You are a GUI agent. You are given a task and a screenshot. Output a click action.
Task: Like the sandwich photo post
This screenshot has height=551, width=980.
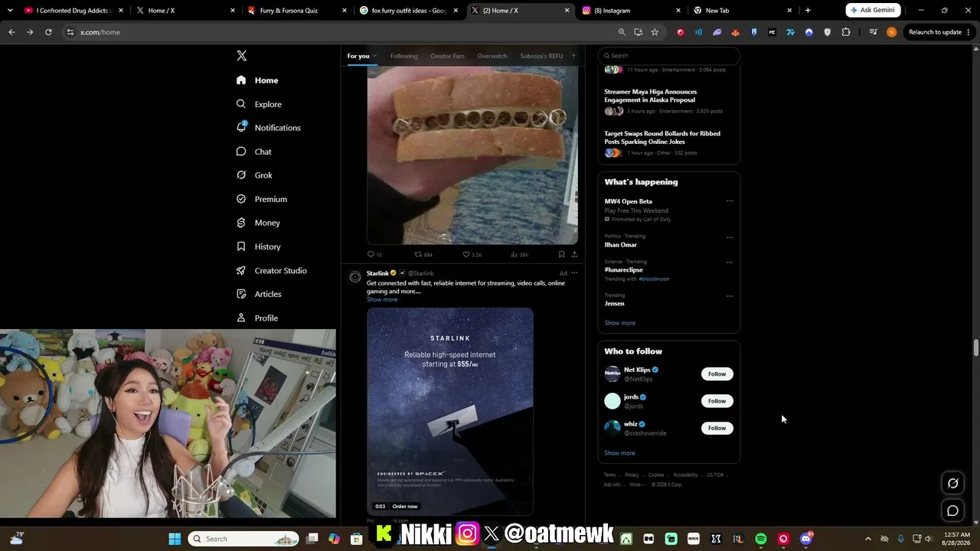472,254
